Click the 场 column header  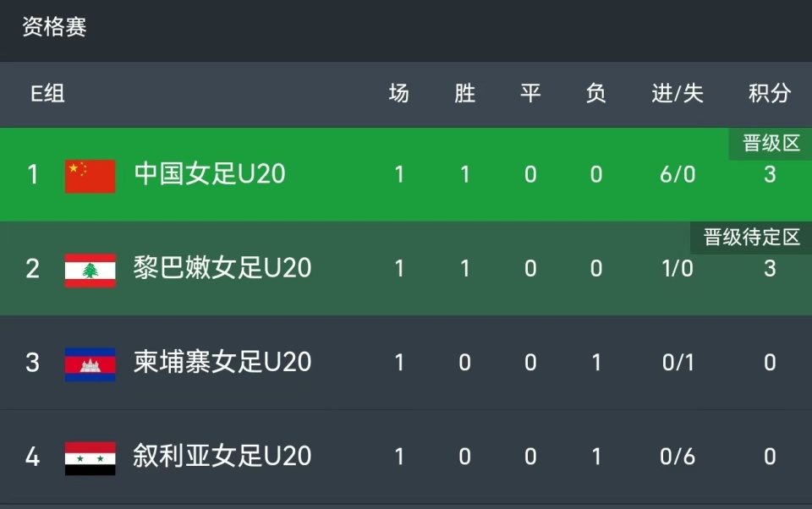tap(399, 94)
